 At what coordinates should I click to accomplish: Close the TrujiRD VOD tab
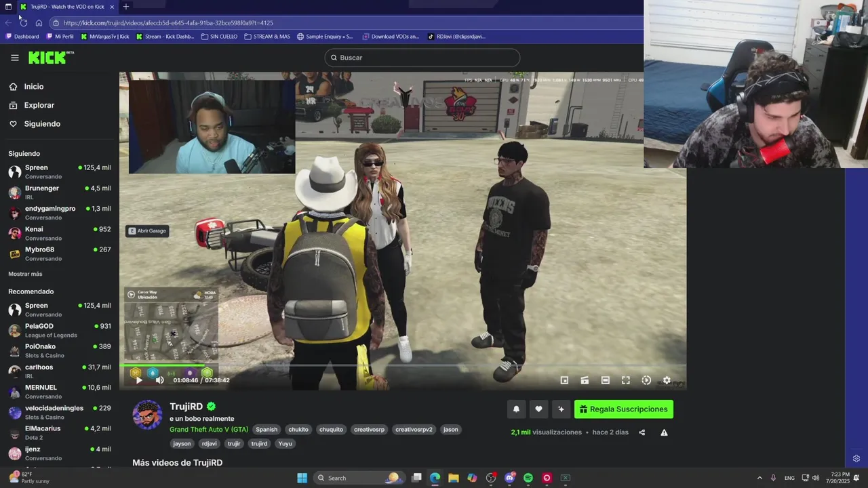tap(112, 7)
